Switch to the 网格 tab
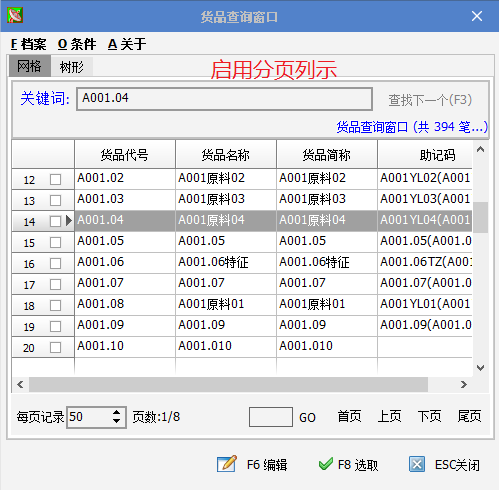This screenshot has height=490, width=499. (x=30, y=66)
